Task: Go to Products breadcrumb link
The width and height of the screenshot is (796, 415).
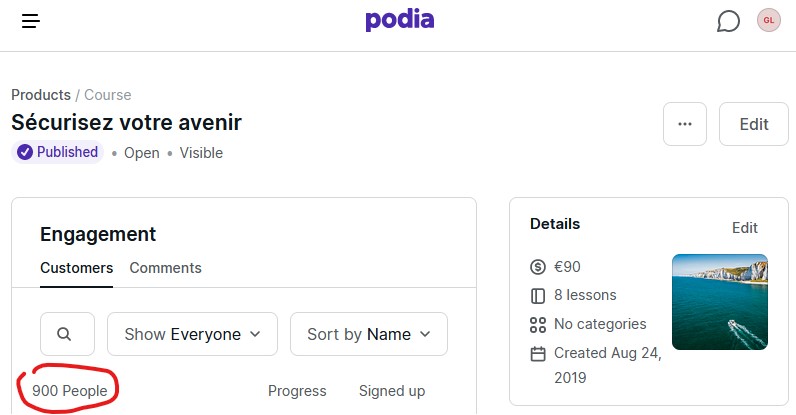Action: (x=41, y=95)
